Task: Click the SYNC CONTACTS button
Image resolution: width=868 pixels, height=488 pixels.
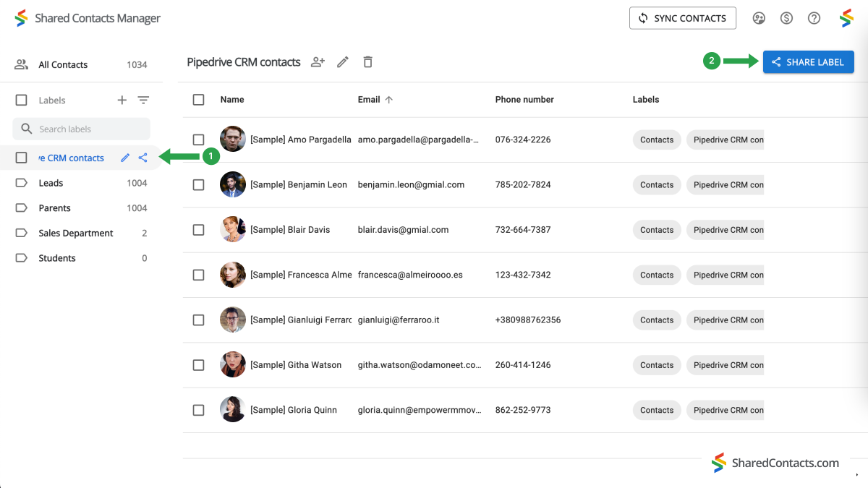Action: tap(683, 18)
